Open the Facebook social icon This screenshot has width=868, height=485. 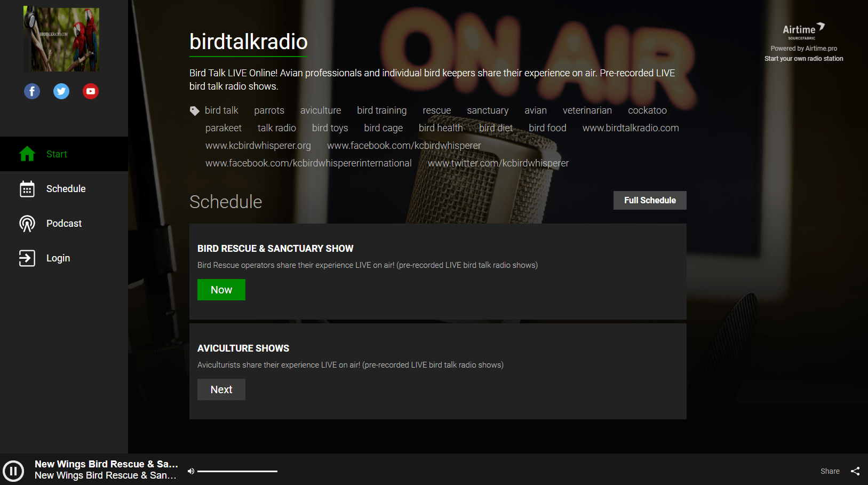(x=32, y=91)
